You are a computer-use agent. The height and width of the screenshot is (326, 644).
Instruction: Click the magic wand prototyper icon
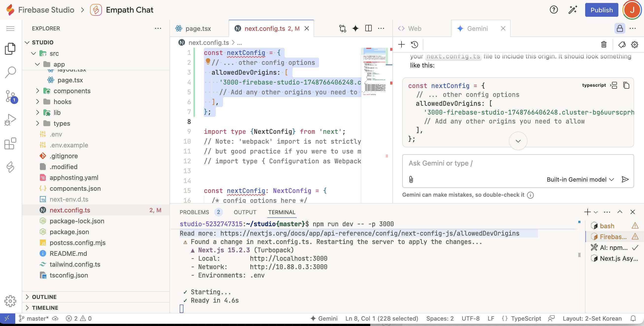coord(573,10)
